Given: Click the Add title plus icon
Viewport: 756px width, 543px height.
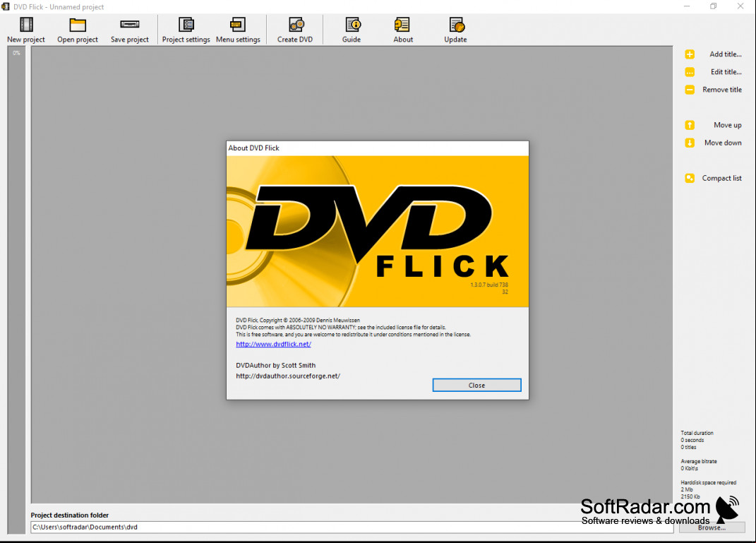Looking at the screenshot, I should tap(690, 54).
